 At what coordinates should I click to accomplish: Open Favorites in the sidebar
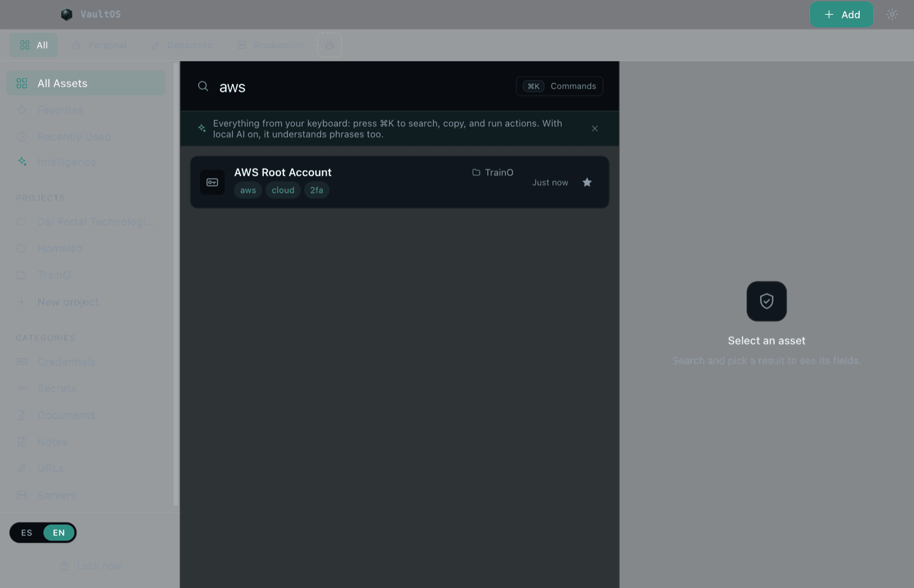86,110
